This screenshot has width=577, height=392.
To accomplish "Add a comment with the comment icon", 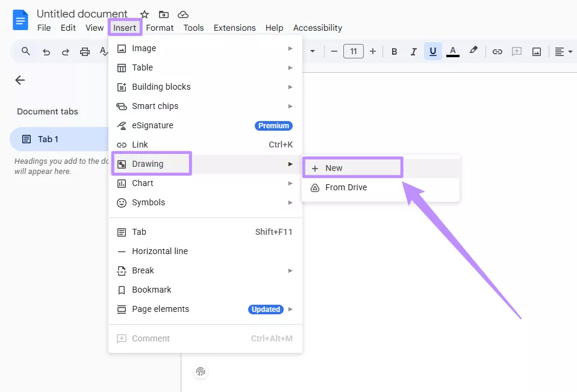I will coord(517,51).
